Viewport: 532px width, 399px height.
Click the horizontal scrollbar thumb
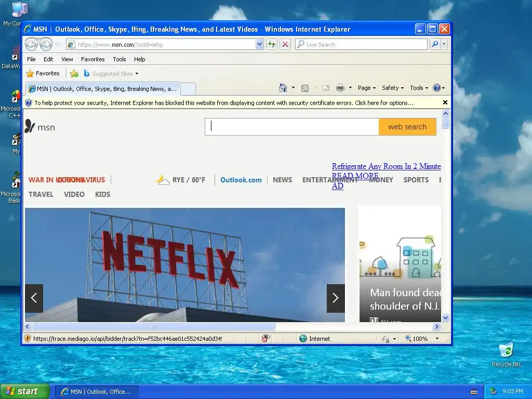click(x=154, y=326)
